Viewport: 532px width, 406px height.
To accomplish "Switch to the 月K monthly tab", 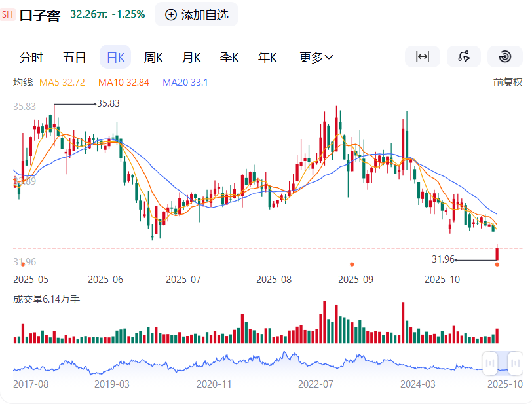I will [191, 57].
